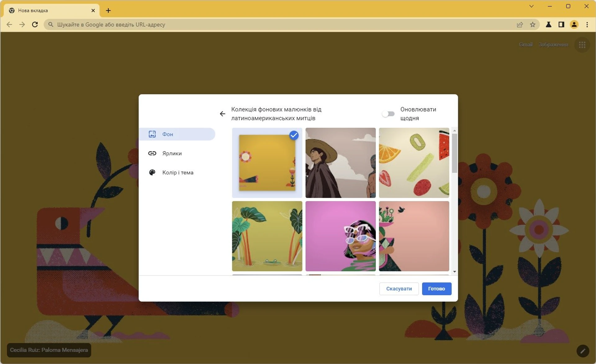Open Gmail from the top link

[x=526, y=44]
